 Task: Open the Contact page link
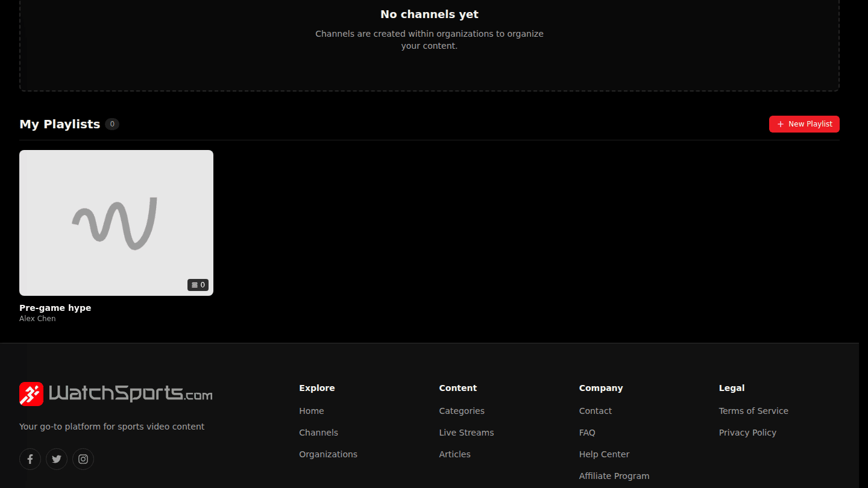click(596, 411)
